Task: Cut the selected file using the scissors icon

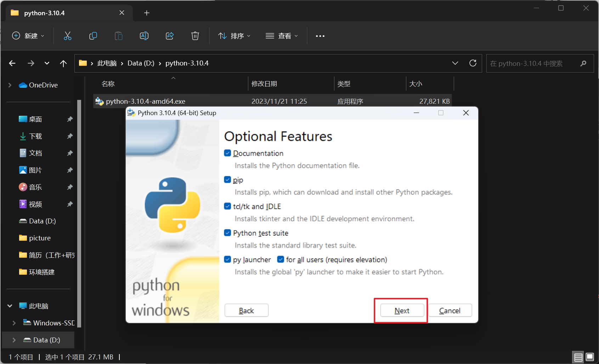Action: [x=67, y=36]
